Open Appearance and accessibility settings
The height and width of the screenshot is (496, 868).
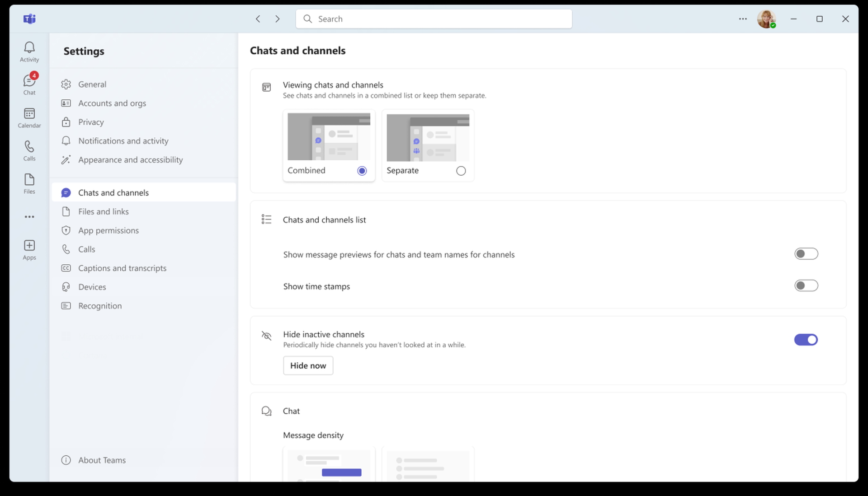tap(131, 159)
